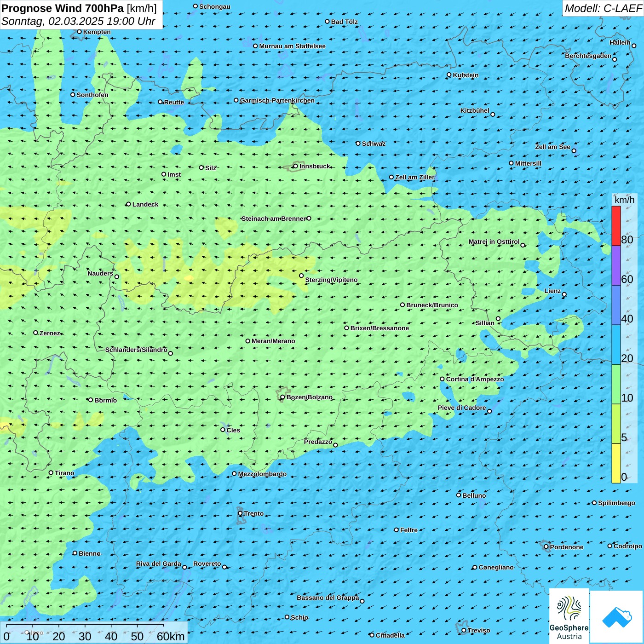
Task: Click the GeoSphere Austria logo
Action: pos(569,616)
